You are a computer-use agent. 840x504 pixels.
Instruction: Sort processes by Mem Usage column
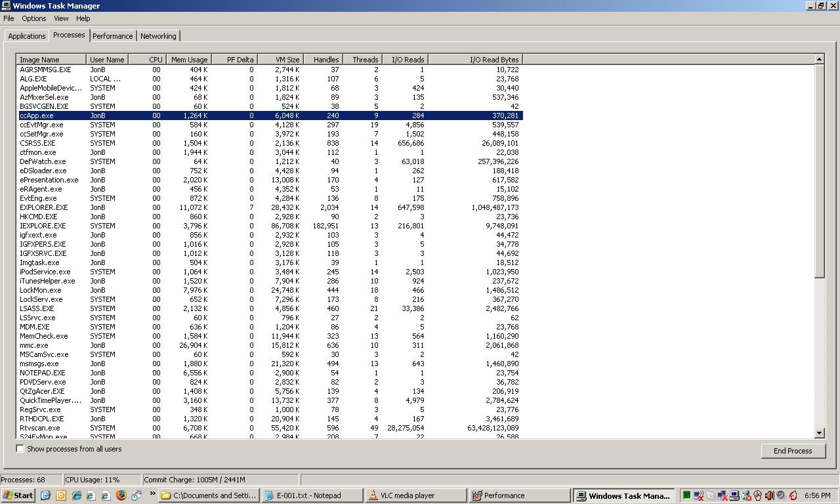click(189, 60)
